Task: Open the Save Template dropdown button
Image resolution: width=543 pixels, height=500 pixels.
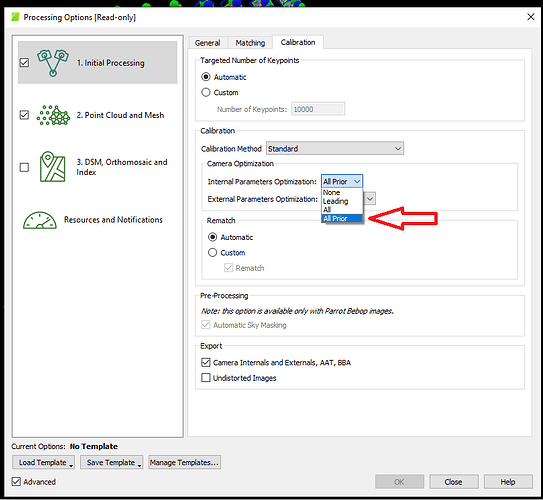Action: (x=112, y=463)
